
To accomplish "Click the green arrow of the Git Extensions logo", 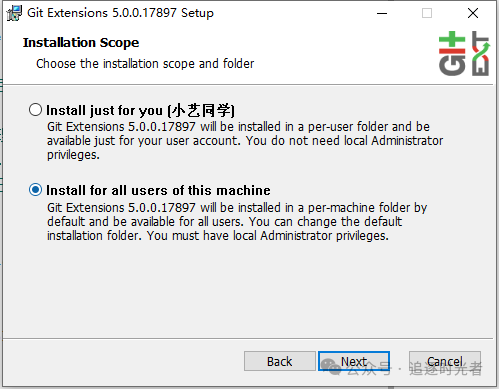I will pos(483,52).
